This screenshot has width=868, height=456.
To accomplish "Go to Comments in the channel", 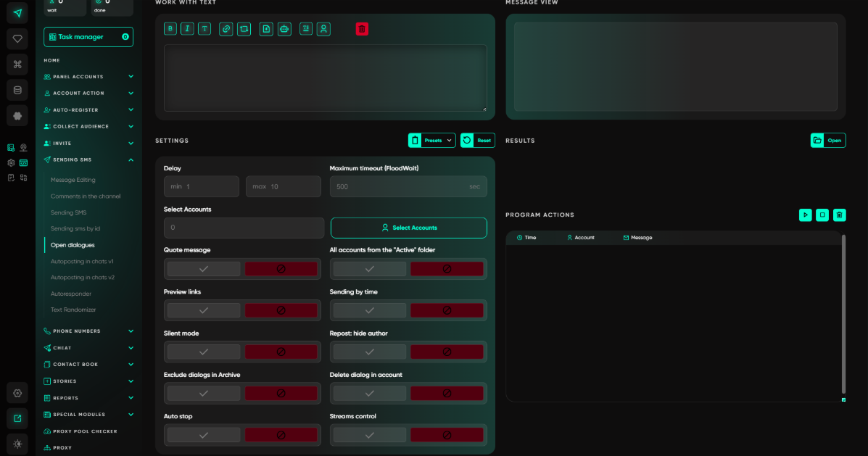I will tap(86, 196).
